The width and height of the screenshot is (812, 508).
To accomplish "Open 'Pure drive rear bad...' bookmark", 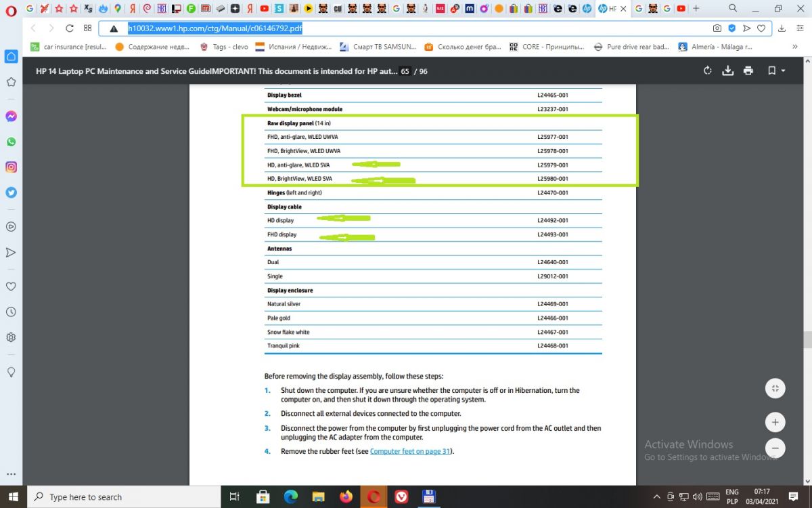I will 631,47.
